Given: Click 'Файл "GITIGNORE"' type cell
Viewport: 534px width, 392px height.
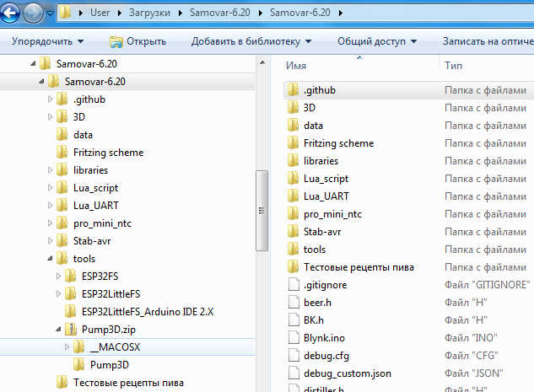Looking at the screenshot, I should click(488, 284).
